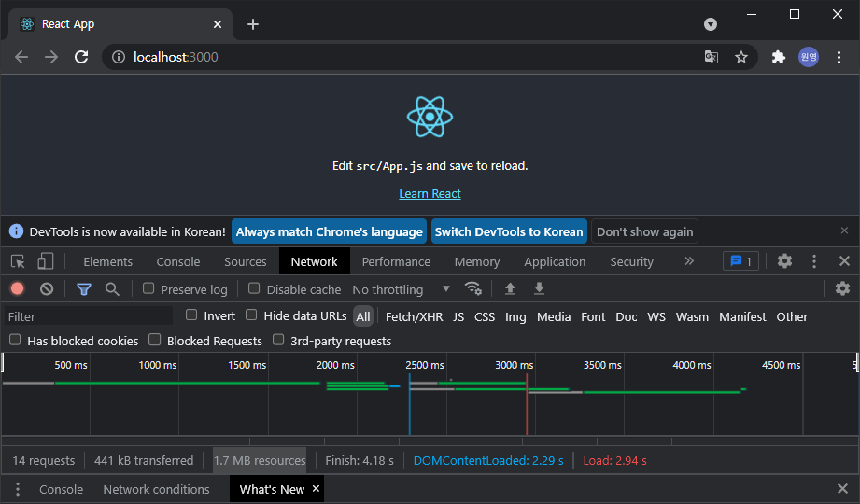Customize and control DevTools menu
This screenshot has width=860, height=504.
pos(814,261)
